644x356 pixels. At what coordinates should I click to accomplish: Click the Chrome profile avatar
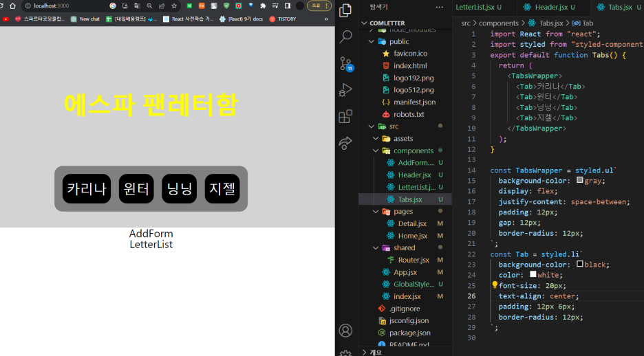pos(300,5)
